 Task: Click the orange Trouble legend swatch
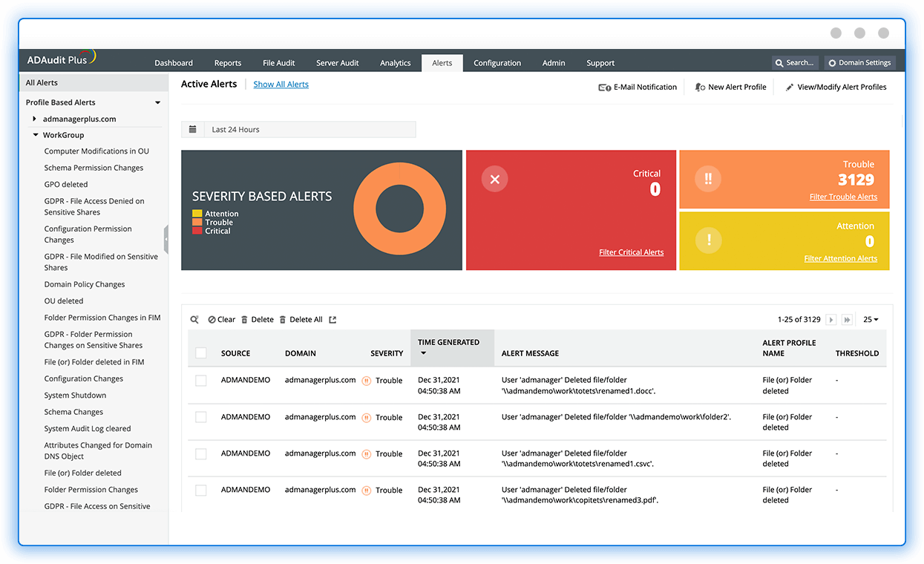tap(197, 222)
